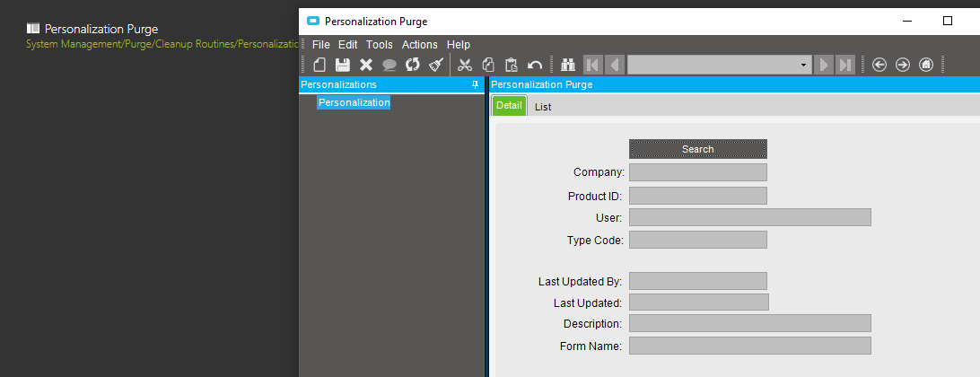980x377 pixels.
Task: Click the Forward circled arrow icon
Action: tap(903, 65)
